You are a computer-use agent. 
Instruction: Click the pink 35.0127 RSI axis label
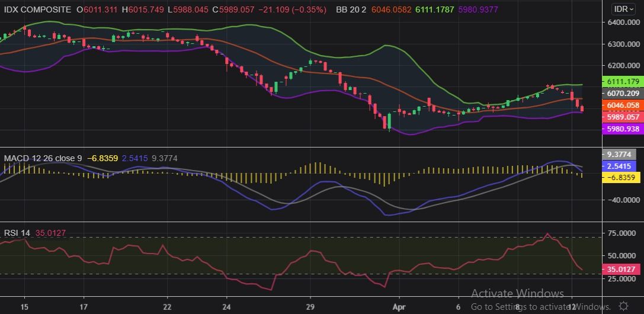[620, 269]
